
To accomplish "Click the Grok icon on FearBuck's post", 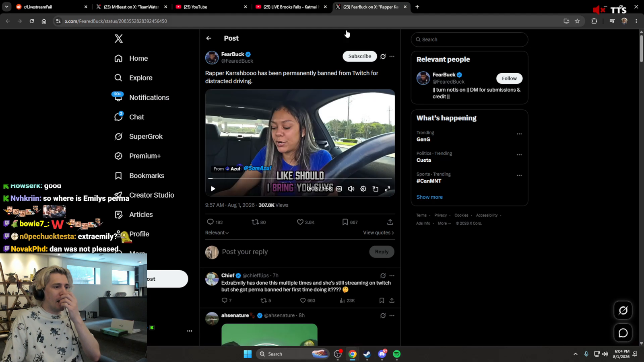I will point(383,56).
